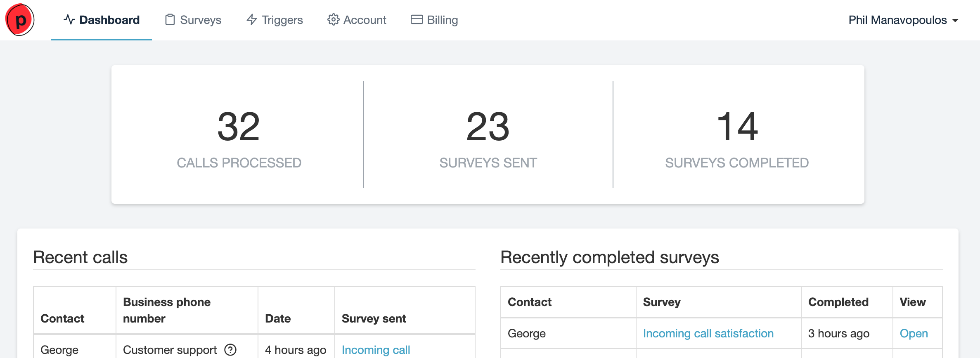Navigate to the Billing tab

pos(434,20)
